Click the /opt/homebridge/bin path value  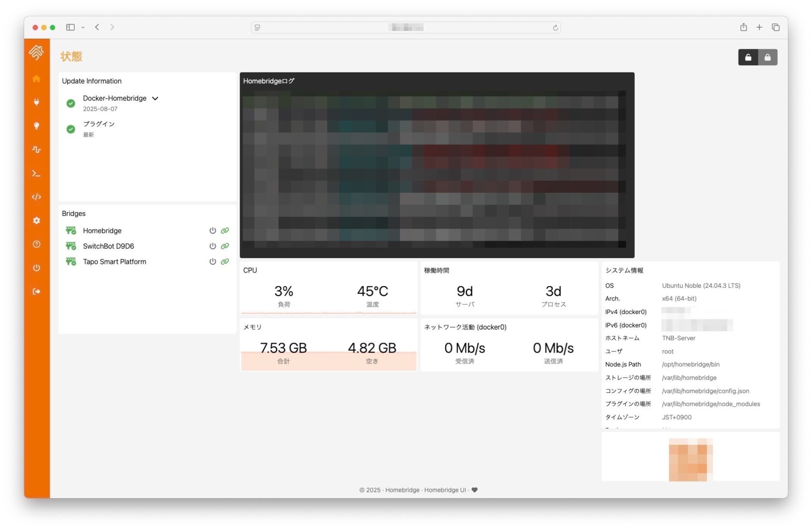[691, 365]
